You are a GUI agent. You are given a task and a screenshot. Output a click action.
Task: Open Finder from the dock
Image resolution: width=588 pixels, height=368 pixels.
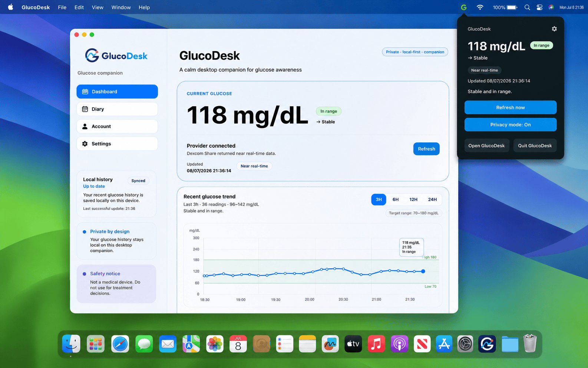point(71,344)
